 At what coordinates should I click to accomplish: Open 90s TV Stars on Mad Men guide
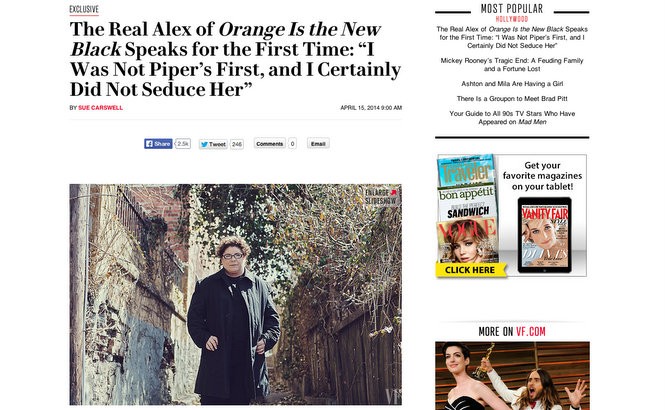[512, 117]
